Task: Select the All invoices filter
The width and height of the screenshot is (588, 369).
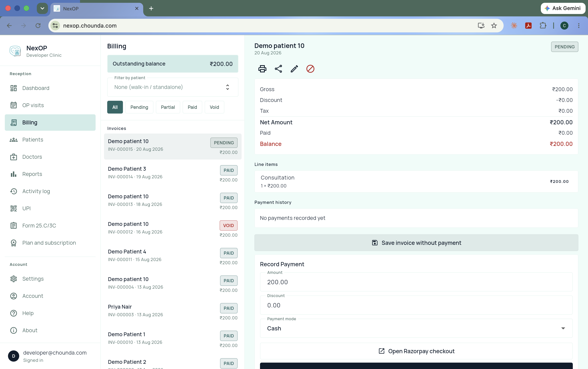Action: tap(115, 107)
